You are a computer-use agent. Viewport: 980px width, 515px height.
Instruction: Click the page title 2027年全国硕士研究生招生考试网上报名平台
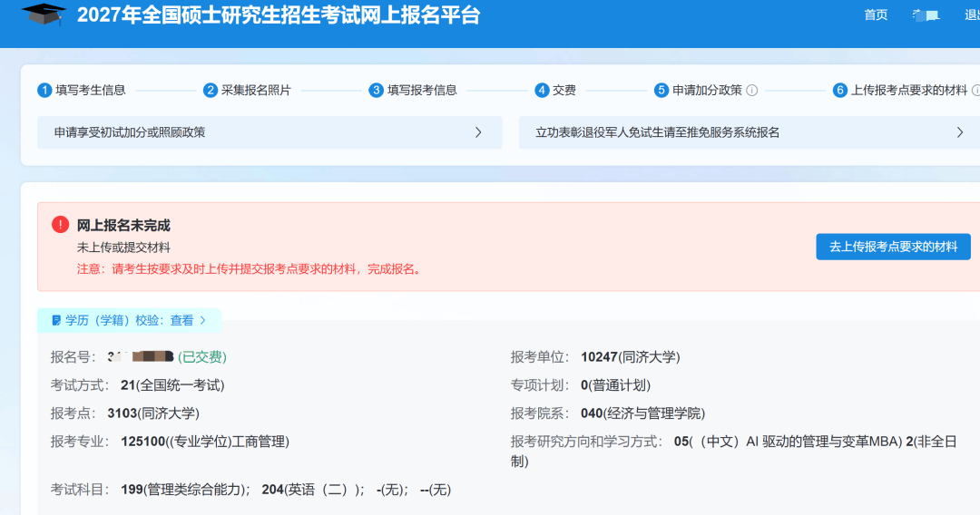pyautogui.click(x=279, y=15)
